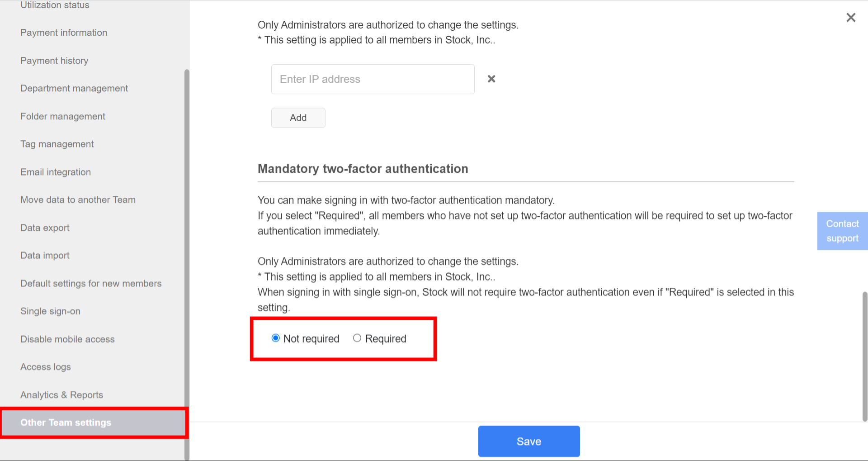Open 'Department management'

coord(74,88)
